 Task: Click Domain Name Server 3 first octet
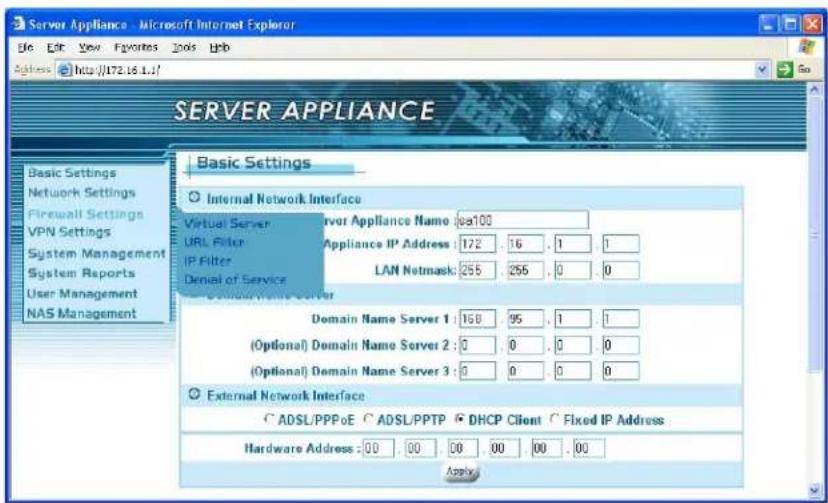pos(477,371)
